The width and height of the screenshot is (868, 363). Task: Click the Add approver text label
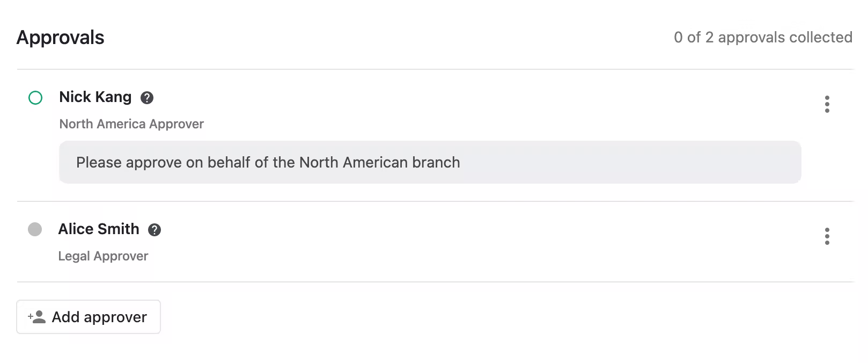click(x=99, y=317)
